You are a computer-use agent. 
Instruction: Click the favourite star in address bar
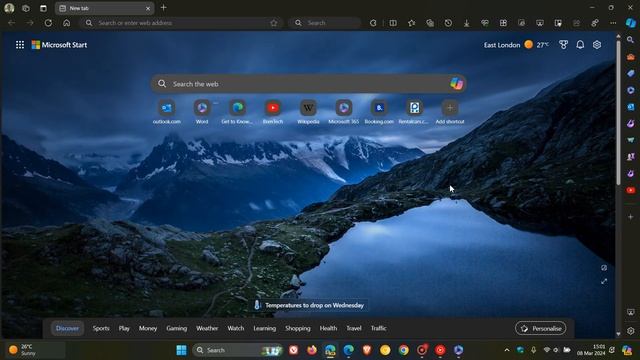click(274, 23)
